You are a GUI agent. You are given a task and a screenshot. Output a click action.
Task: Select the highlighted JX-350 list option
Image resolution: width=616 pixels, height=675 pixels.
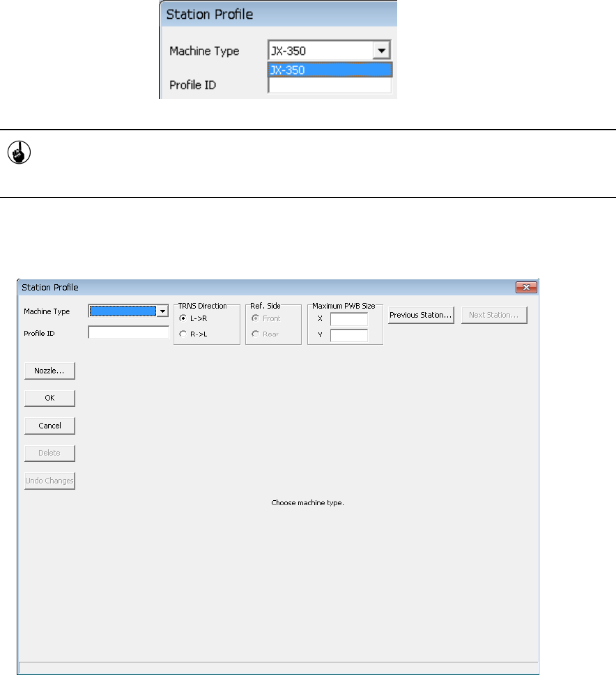(x=330, y=70)
